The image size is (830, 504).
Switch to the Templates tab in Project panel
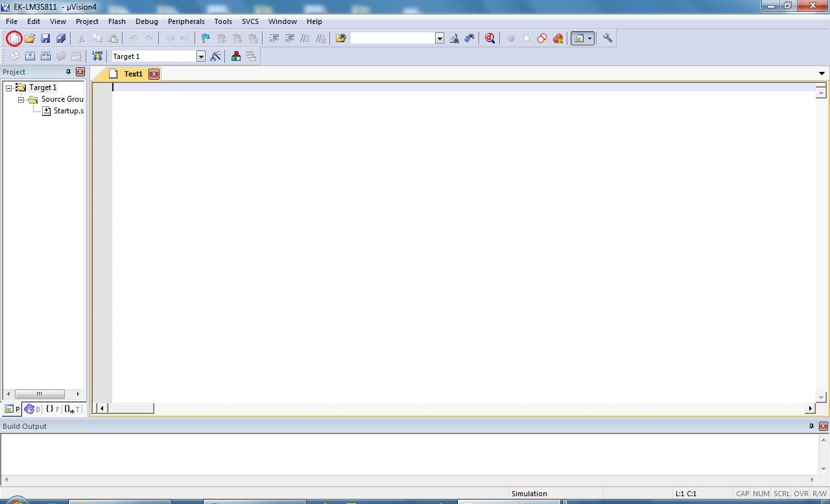[x=73, y=409]
